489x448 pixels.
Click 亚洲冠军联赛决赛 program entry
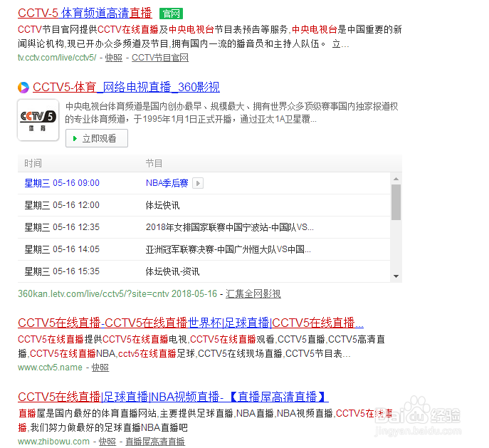click(228, 249)
